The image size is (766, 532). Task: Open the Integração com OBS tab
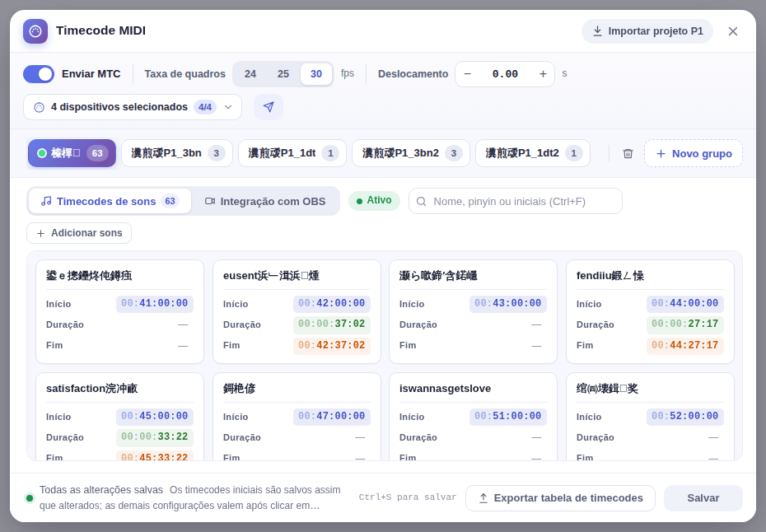265,201
